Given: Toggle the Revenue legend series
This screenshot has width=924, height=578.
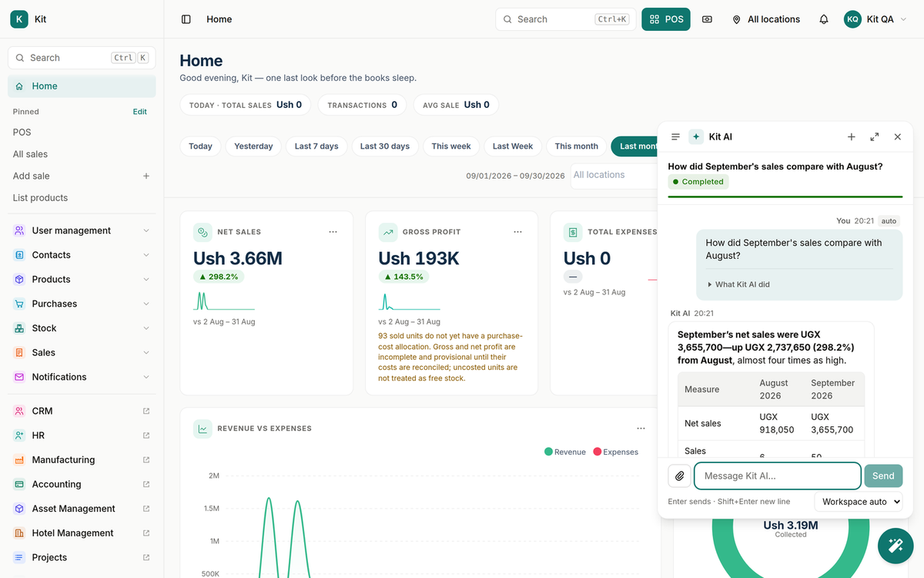Looking at the screenshot, I should pyautogui.click(x=565, y=452).
